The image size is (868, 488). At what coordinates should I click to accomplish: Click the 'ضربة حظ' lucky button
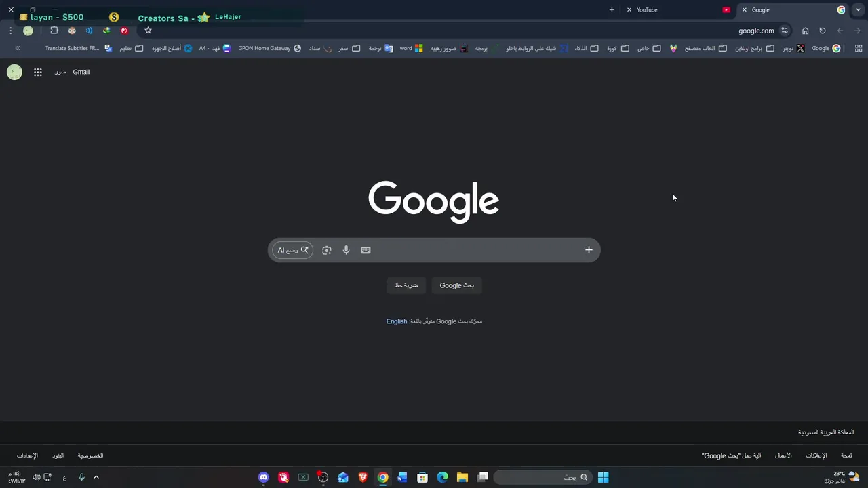[406, 285]
